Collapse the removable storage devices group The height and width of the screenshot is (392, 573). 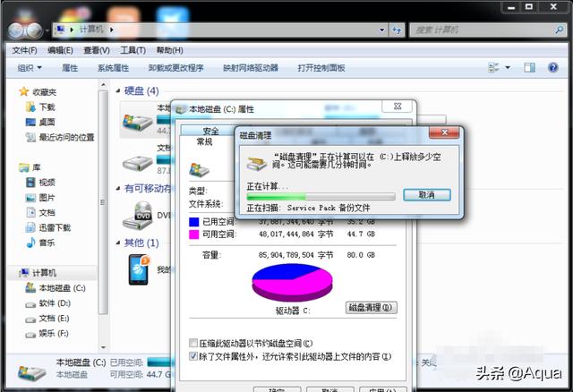pyautogui.click(x=118, y=188)
